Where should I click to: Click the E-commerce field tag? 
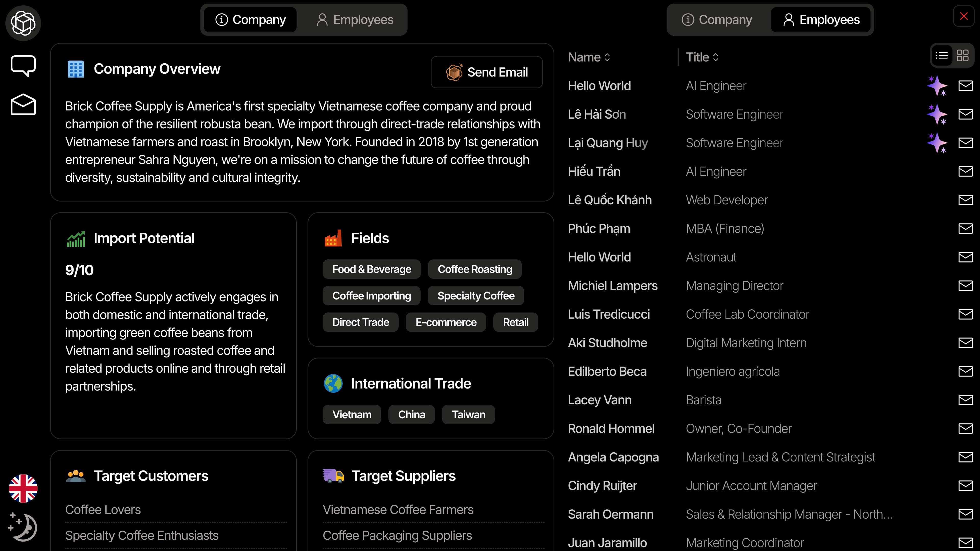[446, 322]
